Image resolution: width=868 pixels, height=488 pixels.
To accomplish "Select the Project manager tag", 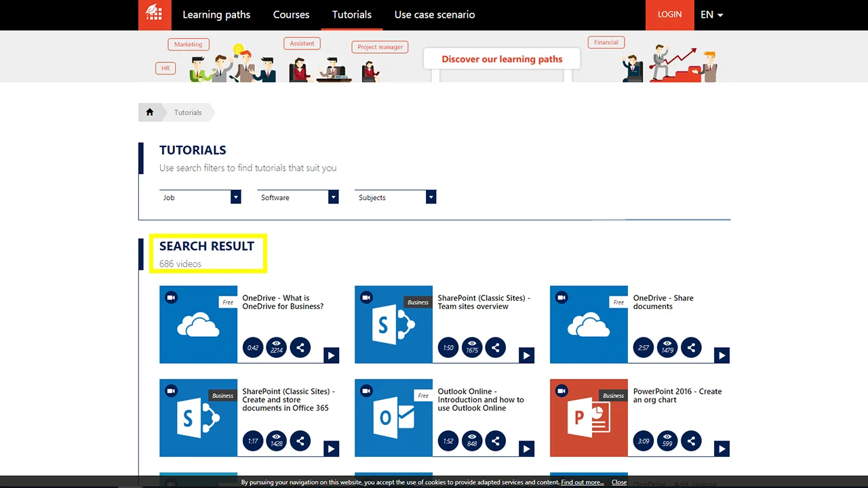I will 380,47.
